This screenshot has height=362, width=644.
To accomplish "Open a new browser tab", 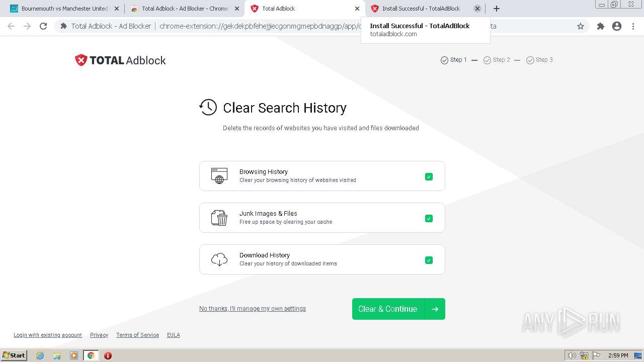I will [497, 9].
